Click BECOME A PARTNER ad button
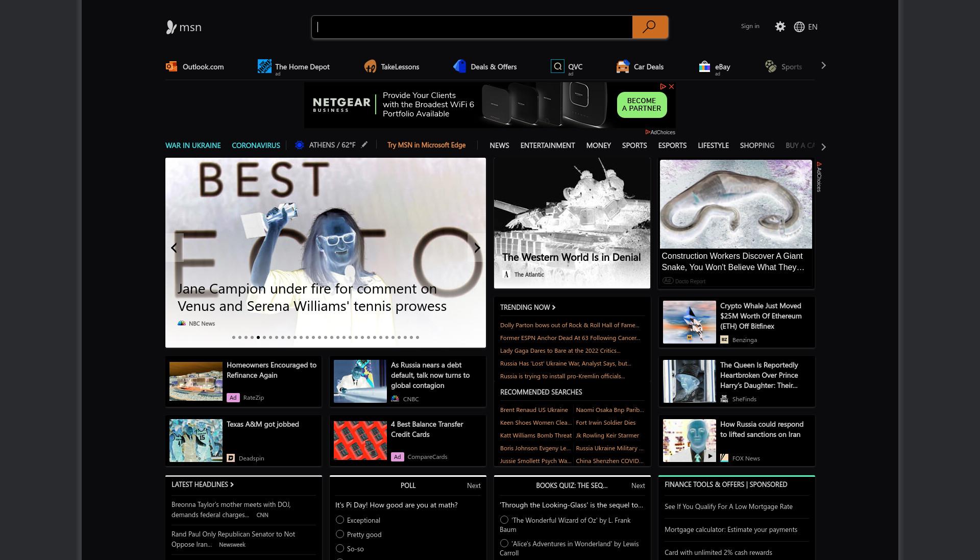Image resolution: width=980 pixels, height=560 pixels. tap(642, 105)
